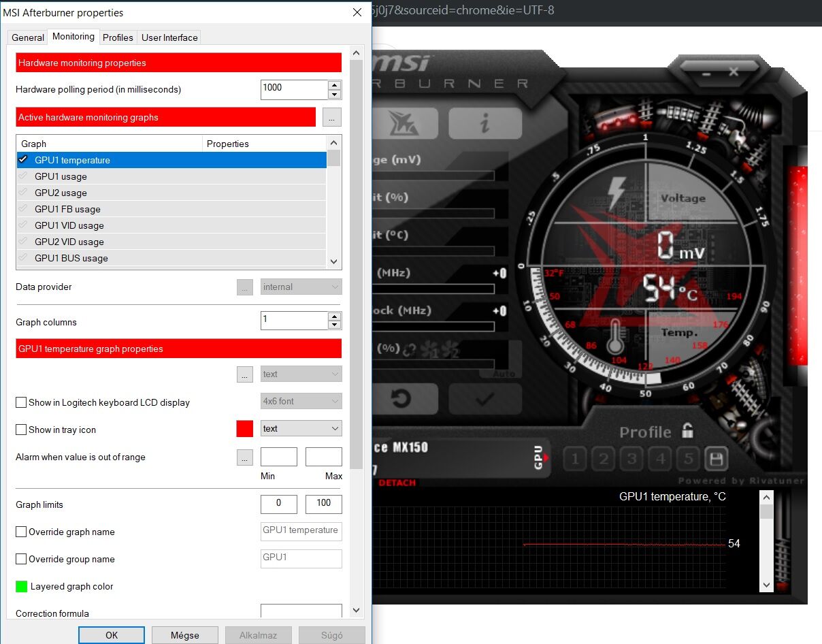This screenshot has height=644, width=822.
Task: Open the graph properties ellipsis button
Action: click(245, 374)
